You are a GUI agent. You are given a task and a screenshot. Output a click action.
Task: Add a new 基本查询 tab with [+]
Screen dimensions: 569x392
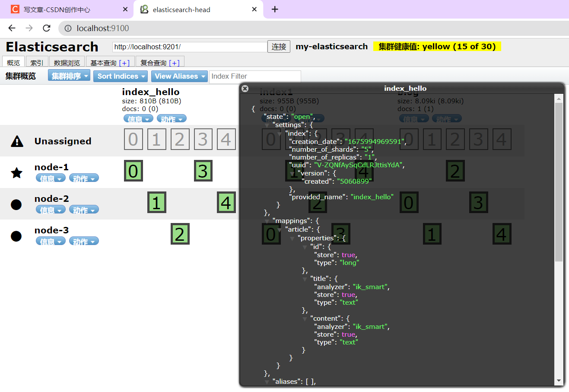pyautogui.click(x=124, y=63)
